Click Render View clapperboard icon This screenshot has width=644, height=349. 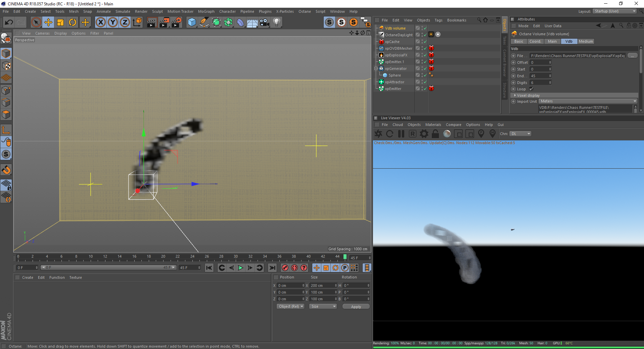pyautogui.click(x=152, y=23)
